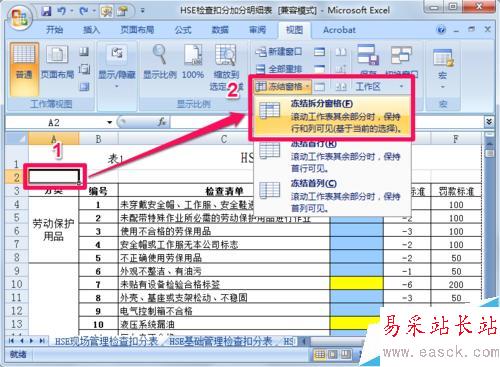Click the 劳动保护用品 merged cell
This screenshot has width=500, height=367.
(x=53, y=230)
